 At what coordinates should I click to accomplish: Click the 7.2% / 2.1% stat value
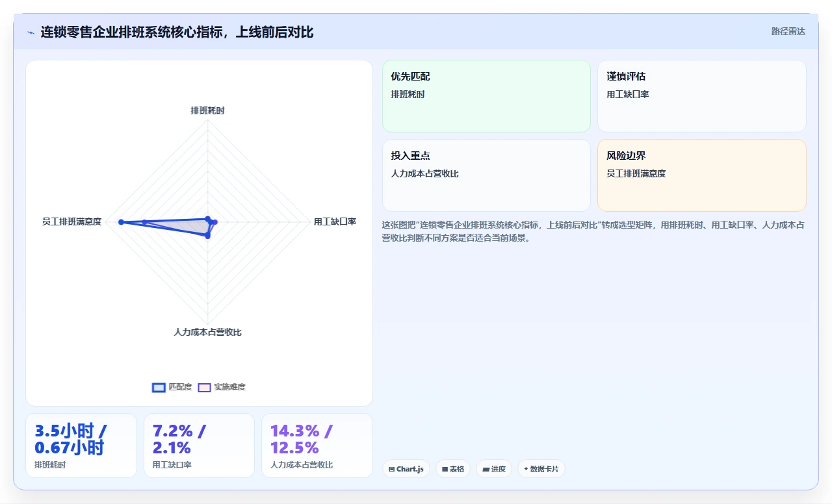(179, 439)
